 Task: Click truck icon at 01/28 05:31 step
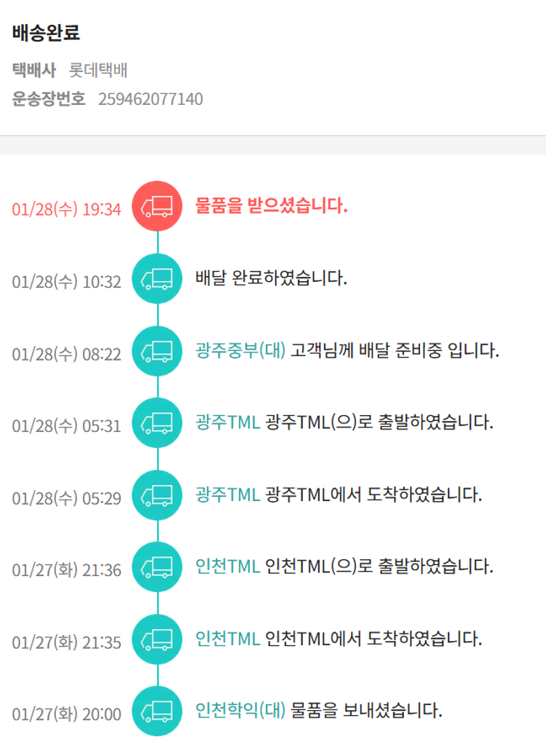157,423
